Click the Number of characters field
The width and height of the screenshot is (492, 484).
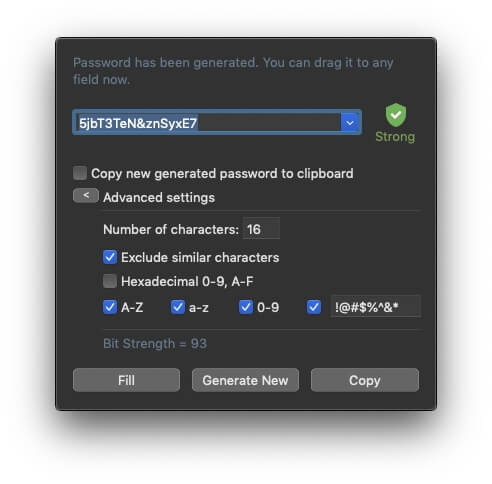[261, 229]
